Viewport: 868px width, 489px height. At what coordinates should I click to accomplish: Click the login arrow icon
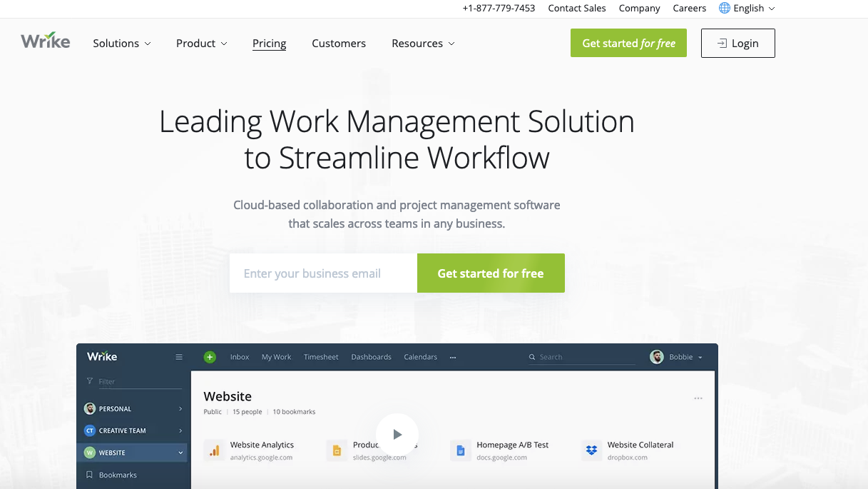[x=722, y=44]
